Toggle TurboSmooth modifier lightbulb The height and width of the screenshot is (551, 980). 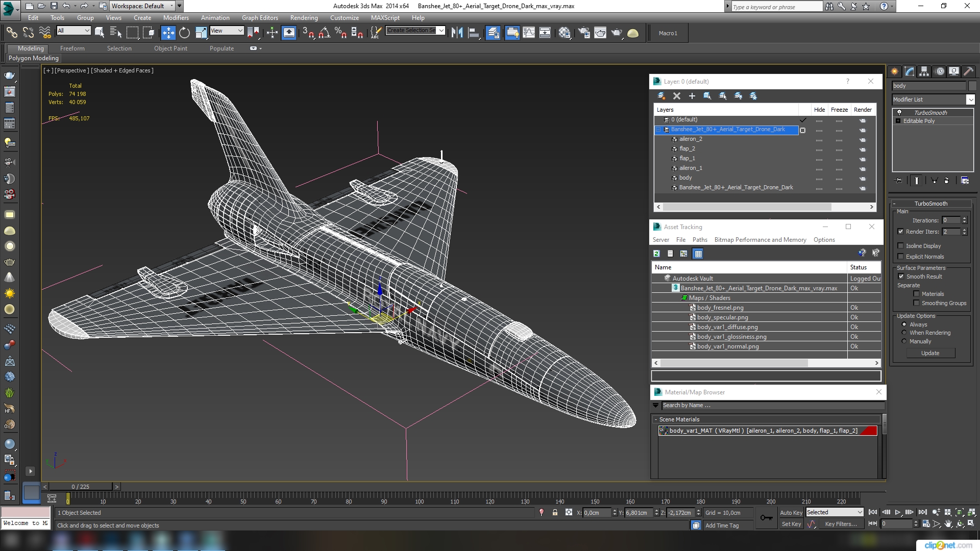point(899,113)
